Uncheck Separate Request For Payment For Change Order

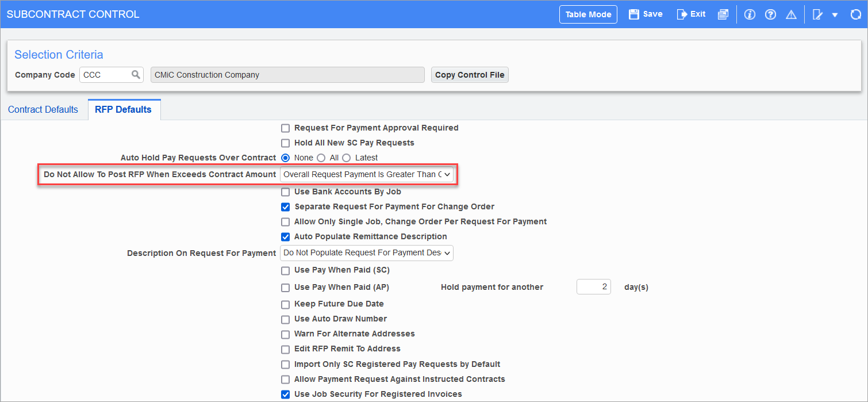(x=285, y=206)
